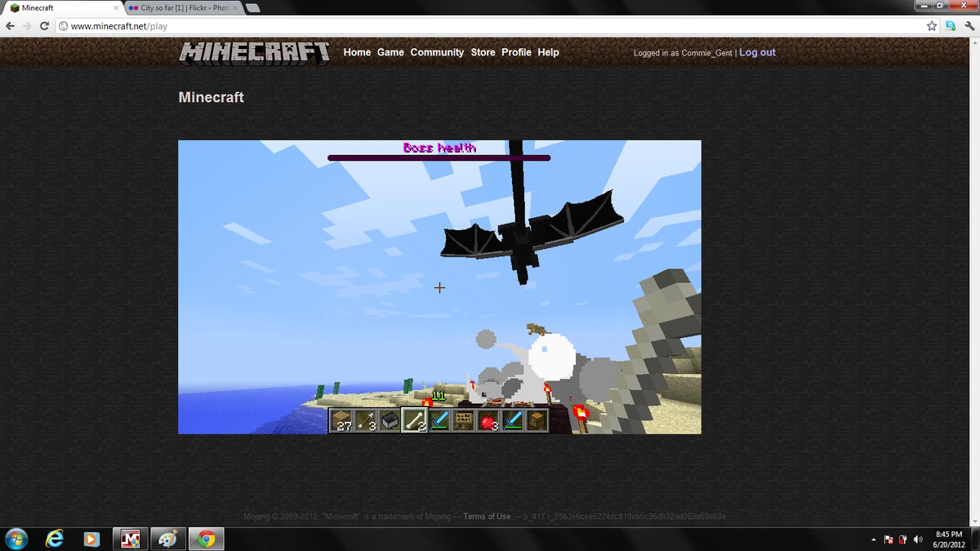Open the Community menu on the Minecraft site

coord(437,52)
